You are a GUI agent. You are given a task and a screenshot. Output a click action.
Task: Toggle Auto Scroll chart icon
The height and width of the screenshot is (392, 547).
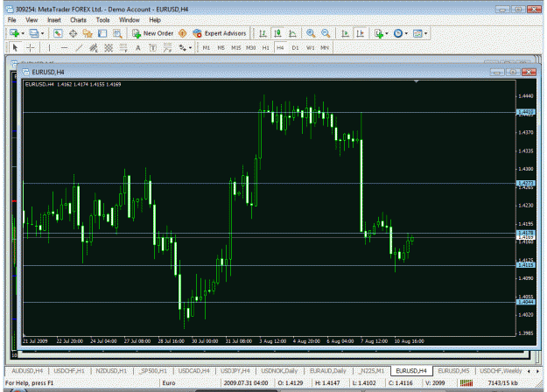point(345,33)
